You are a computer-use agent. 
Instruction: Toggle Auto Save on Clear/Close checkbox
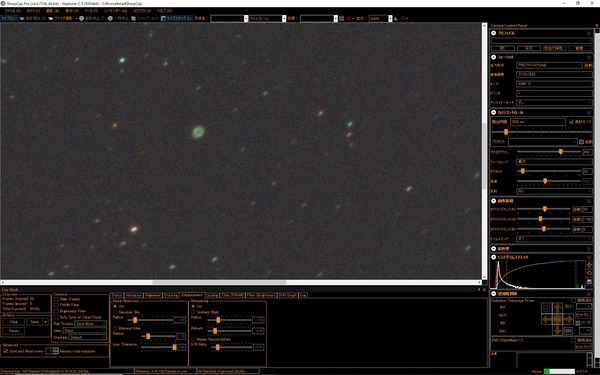point(57,317)
